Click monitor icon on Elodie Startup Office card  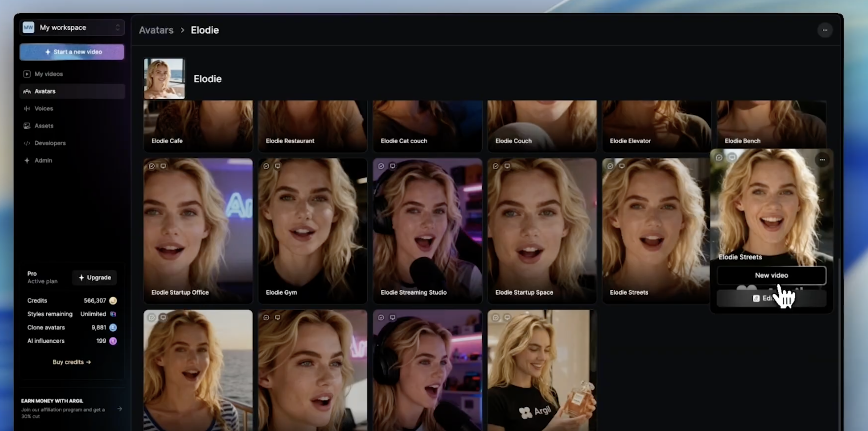[163, 166]
